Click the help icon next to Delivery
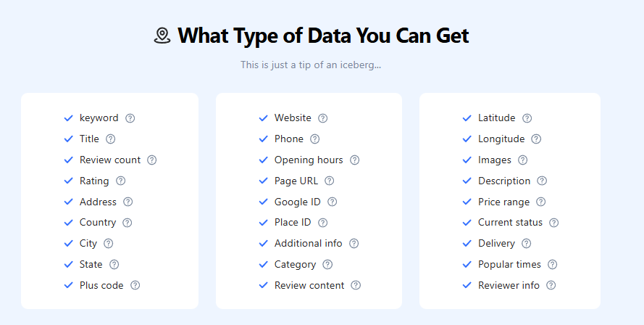Viewport: 644px width, 325px height. click(x=527, y=244)
